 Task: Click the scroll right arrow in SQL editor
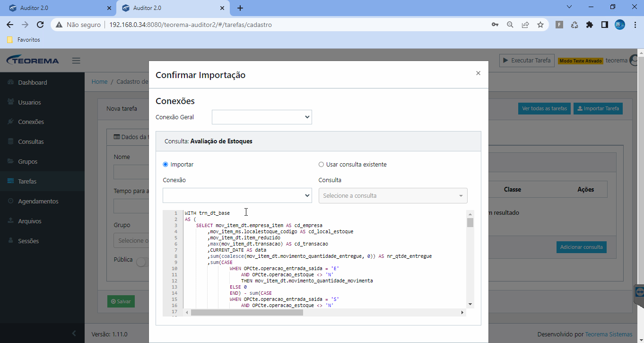coord(462,312)
